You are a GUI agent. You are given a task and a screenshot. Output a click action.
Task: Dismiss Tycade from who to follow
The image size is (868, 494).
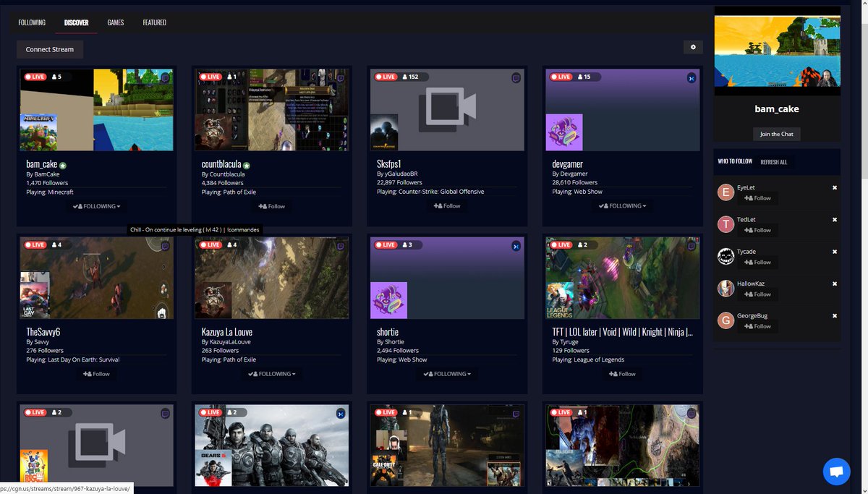pyautogui.click(x=835, y=252)
